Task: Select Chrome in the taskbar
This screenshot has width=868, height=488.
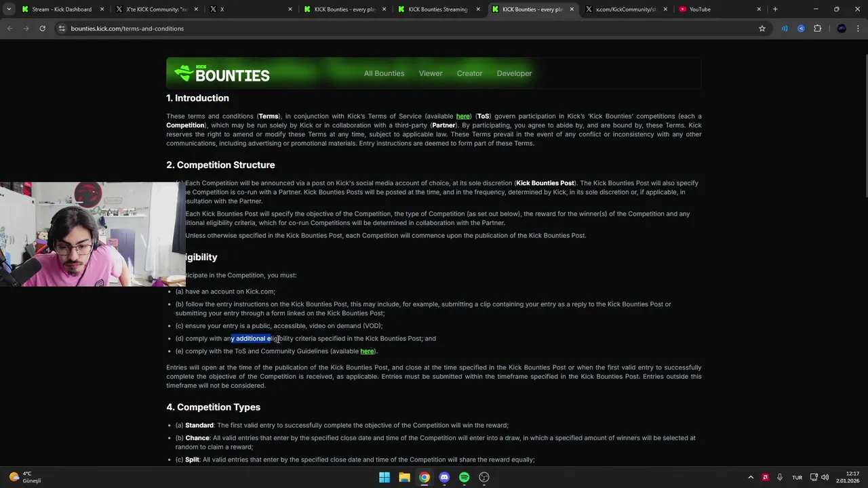Action: (x=424, y=477)
